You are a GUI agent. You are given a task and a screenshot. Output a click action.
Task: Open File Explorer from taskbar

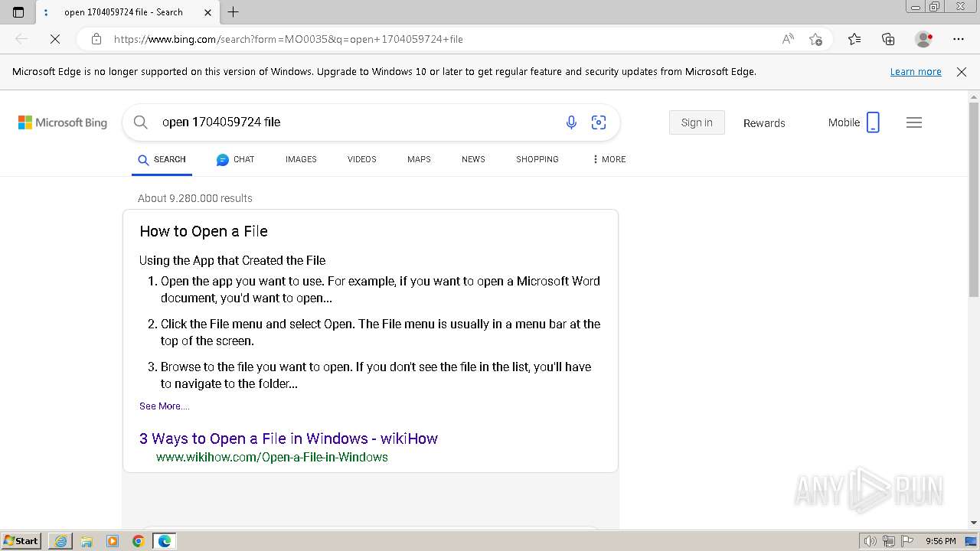(87, 541)
